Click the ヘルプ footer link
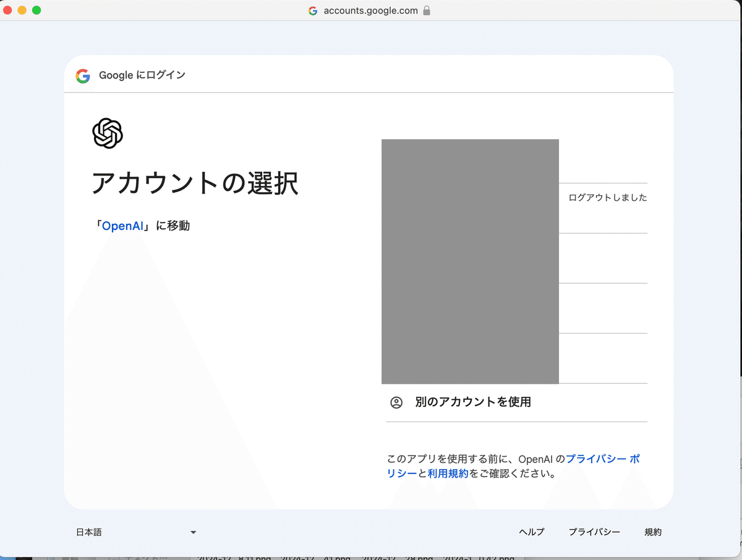Screen dimensions: 742x560 [x=532, y=532]
